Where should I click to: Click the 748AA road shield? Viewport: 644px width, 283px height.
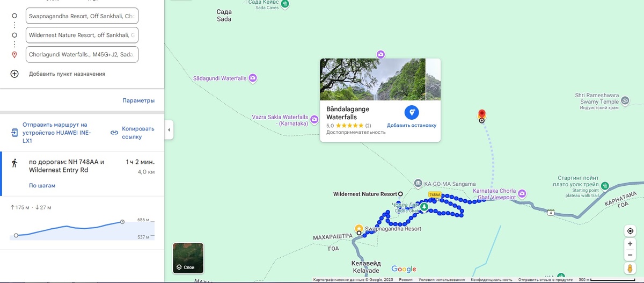(x=435, y=194)
